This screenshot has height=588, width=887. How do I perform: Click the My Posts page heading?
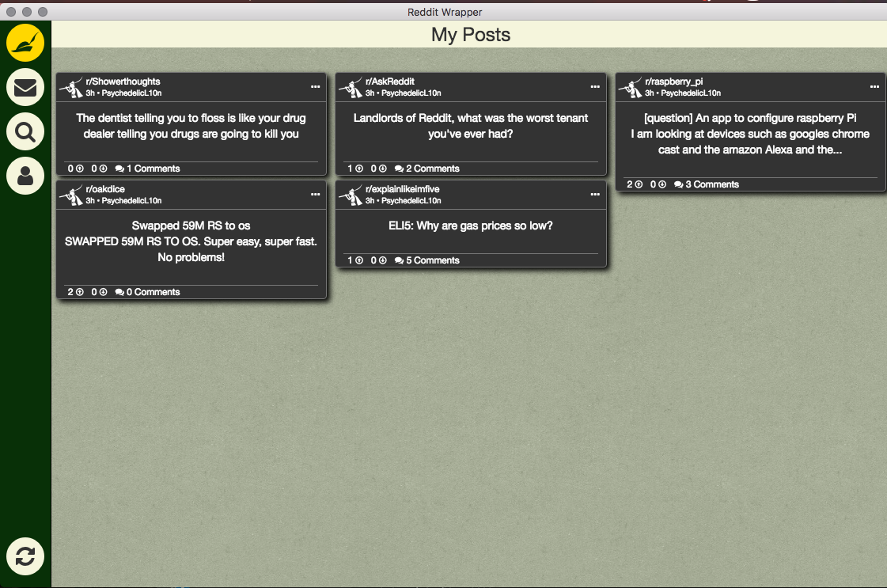click(471, 35)
